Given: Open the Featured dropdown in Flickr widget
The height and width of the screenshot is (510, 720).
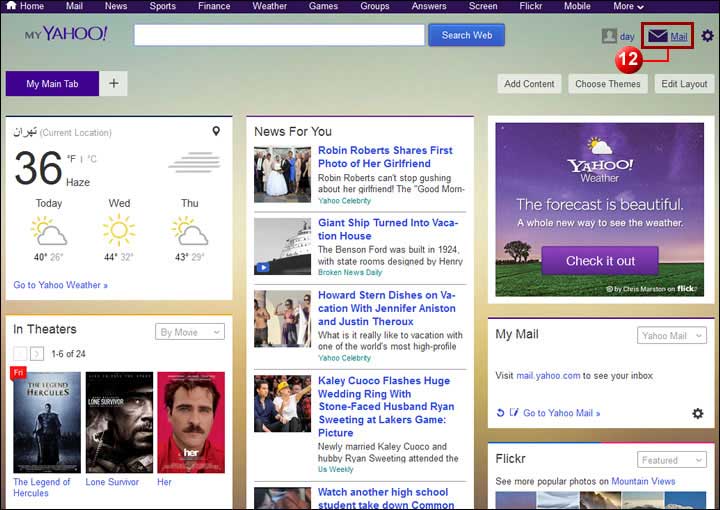Looking at the screenshot, I should [672, 460].
